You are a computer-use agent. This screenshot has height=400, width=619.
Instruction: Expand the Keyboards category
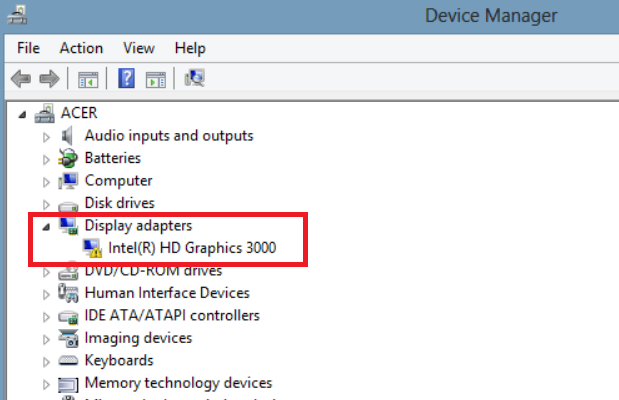click(46, 362)
